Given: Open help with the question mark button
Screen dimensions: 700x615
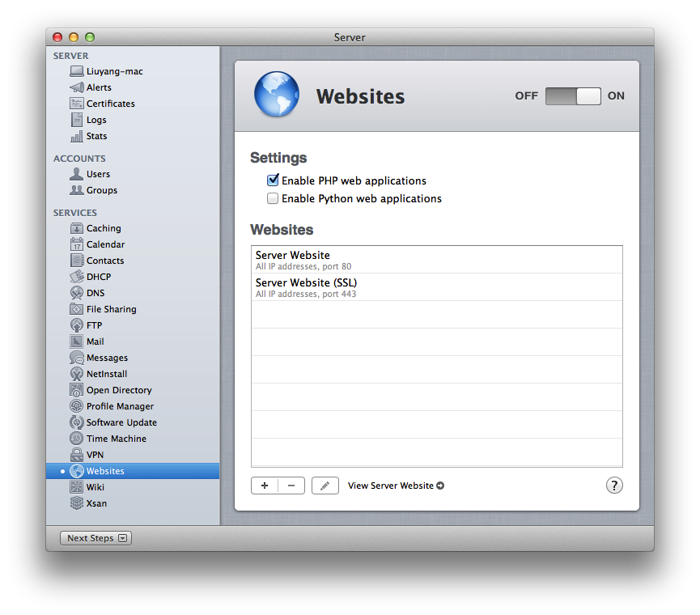Looking at the screenshot, I should coord(614,486).
